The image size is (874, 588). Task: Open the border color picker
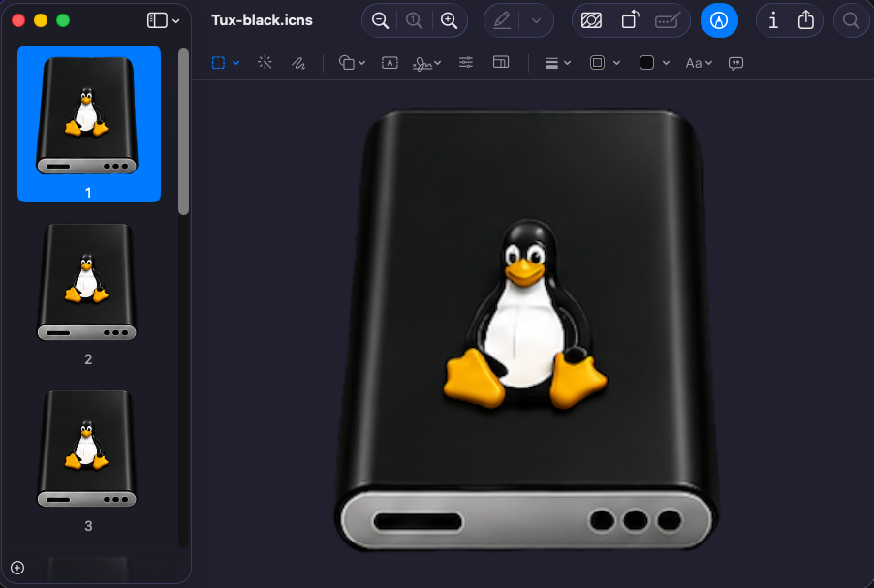(597, 62)
